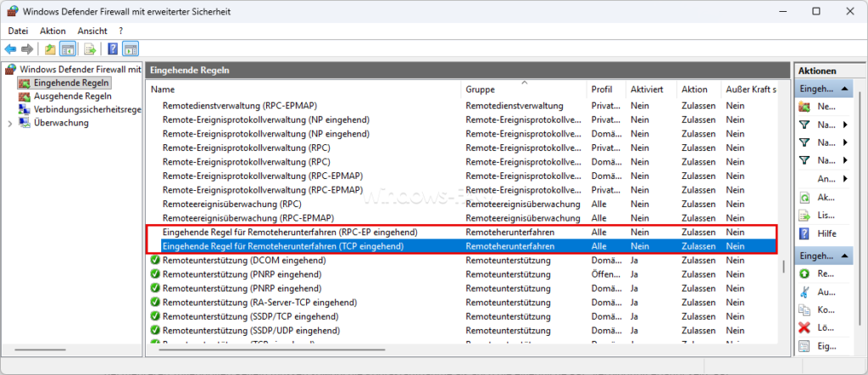The width and height of the screenshot is (868, 375).
Task: Select rule Remoteunterstützung (SSDP/TCP eingehend)
Action: 250,316
